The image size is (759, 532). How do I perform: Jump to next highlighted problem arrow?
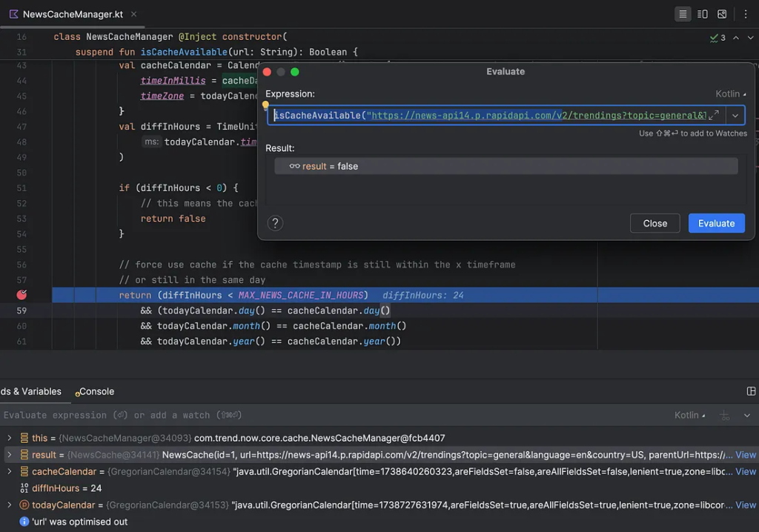[751, 38]
